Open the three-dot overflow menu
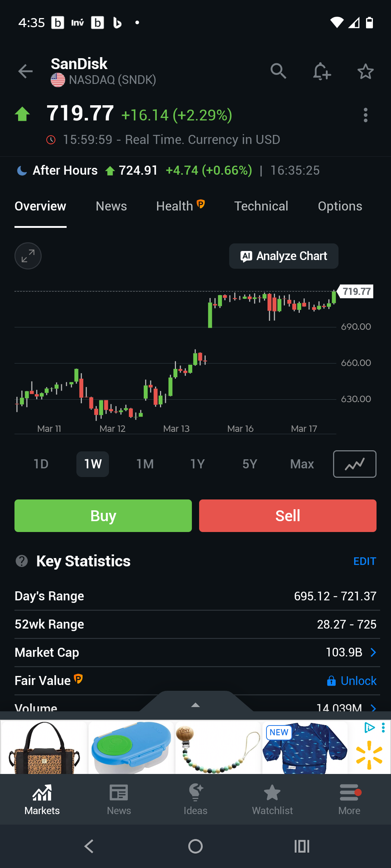The height and width of the screenshot is (868, 391). [x=366, y=115]
